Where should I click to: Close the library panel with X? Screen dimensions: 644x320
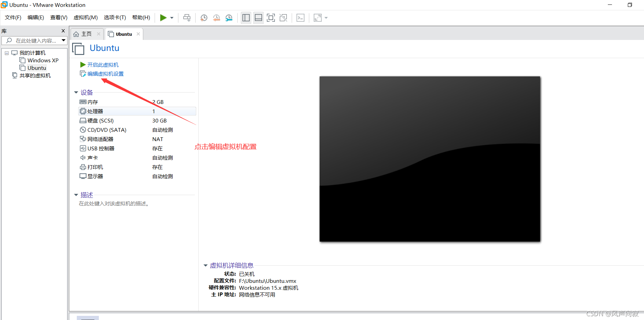click(63, 31)
